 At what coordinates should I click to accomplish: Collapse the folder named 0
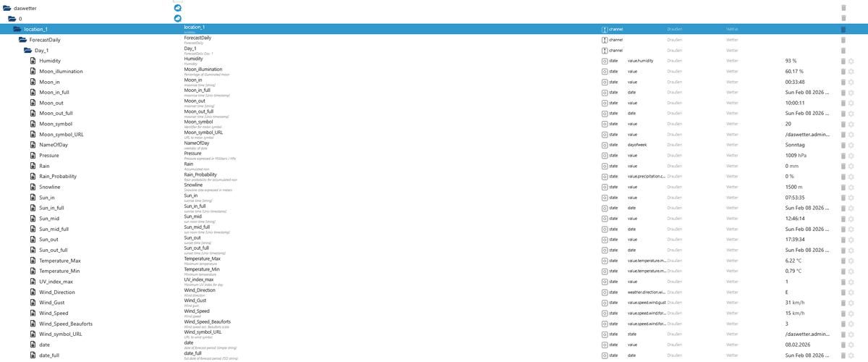click(x=12, y=19)
